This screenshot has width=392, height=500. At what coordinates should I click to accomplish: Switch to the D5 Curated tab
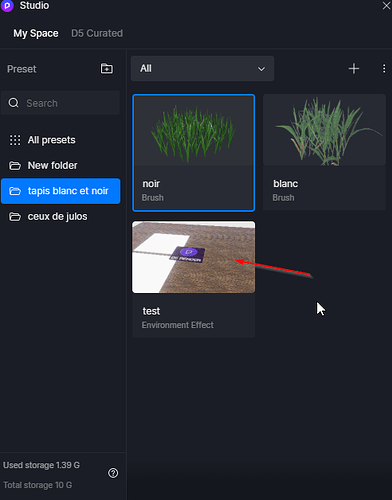pos(97,33)
